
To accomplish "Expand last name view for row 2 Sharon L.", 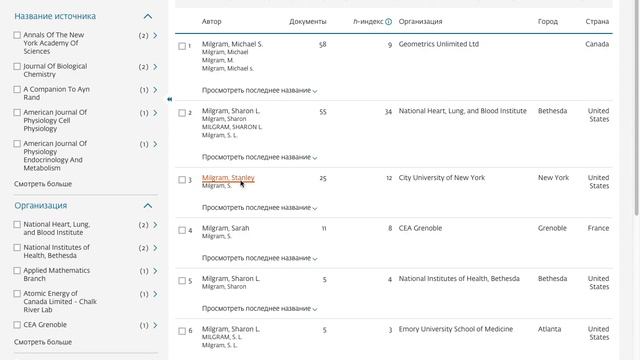I will [x=260, y=157].
